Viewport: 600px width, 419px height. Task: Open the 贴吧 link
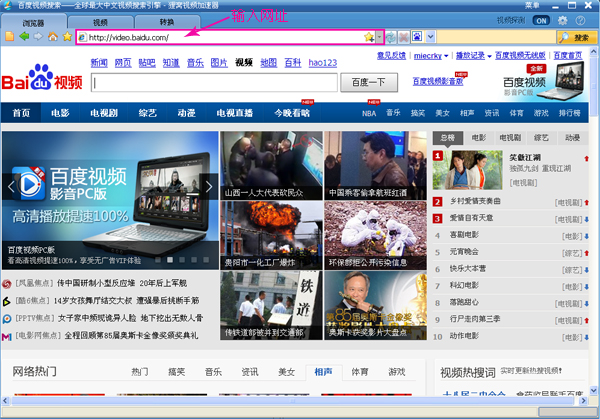click(x=147, y=63)
